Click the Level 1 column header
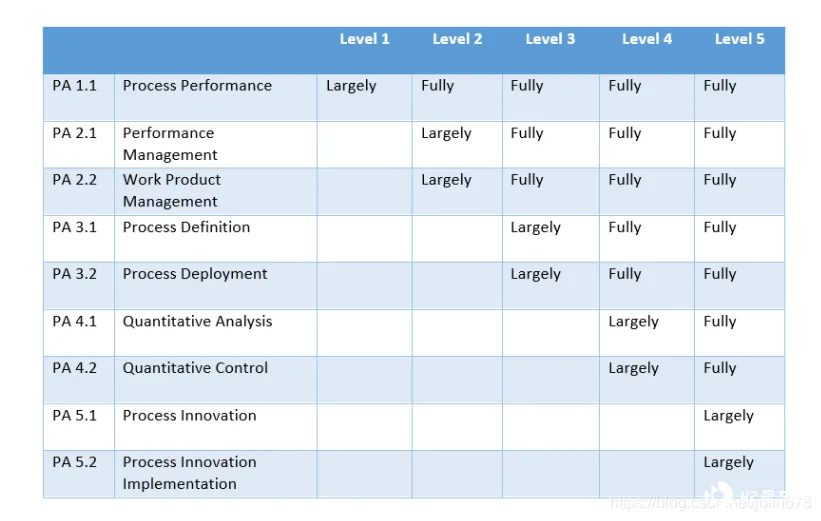 364,39
